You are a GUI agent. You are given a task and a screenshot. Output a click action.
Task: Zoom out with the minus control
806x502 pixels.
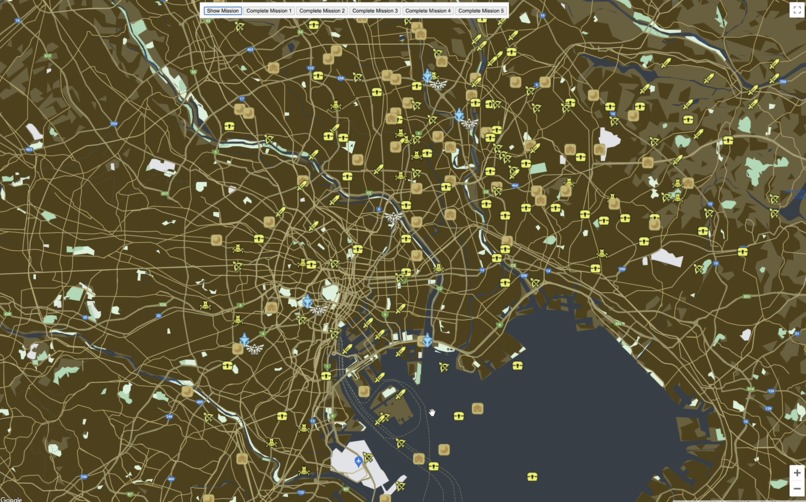797,488
